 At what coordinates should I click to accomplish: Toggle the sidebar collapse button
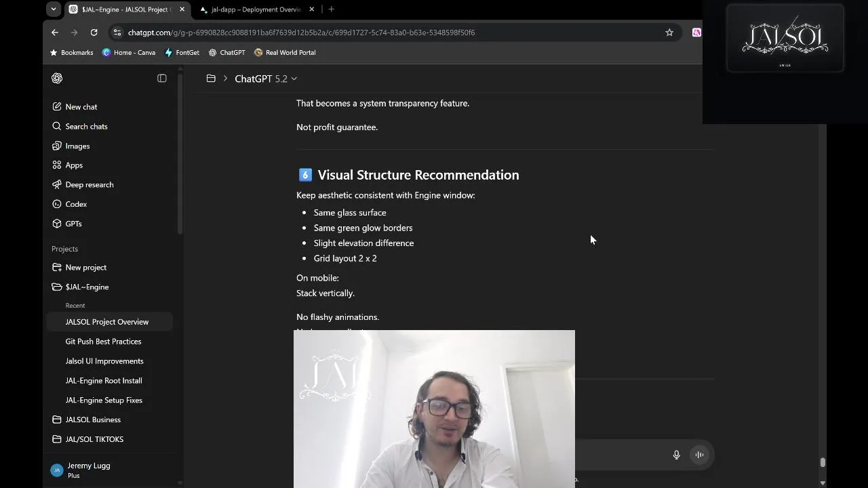tap(161, 79)
